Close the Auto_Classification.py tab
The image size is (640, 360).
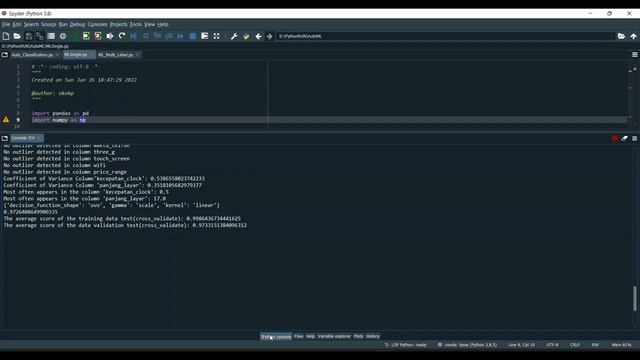tap(57, 55)
